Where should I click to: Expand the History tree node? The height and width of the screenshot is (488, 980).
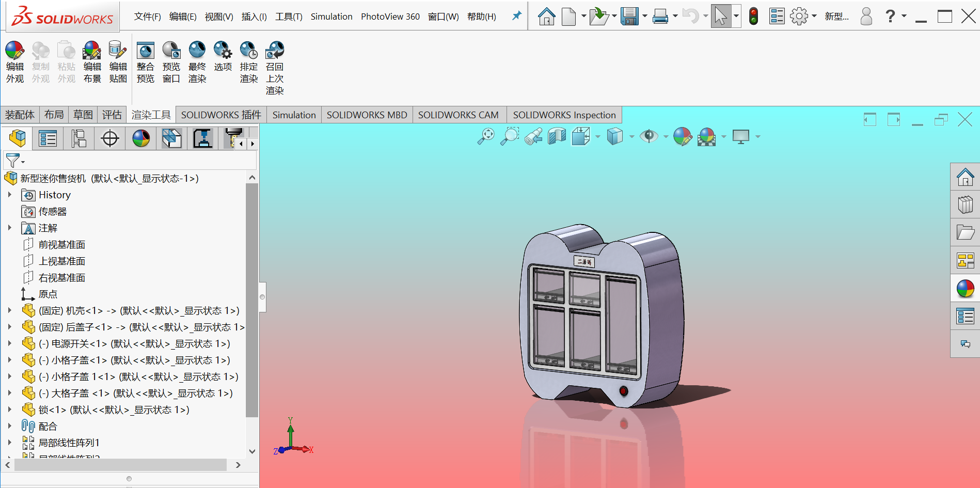(9, 195)
